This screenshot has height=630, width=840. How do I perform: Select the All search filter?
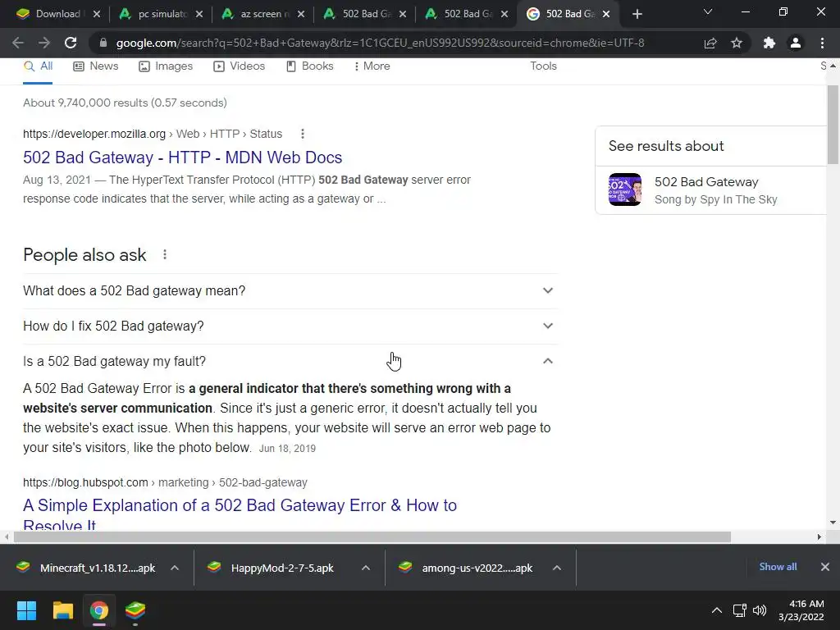point(38,66)
